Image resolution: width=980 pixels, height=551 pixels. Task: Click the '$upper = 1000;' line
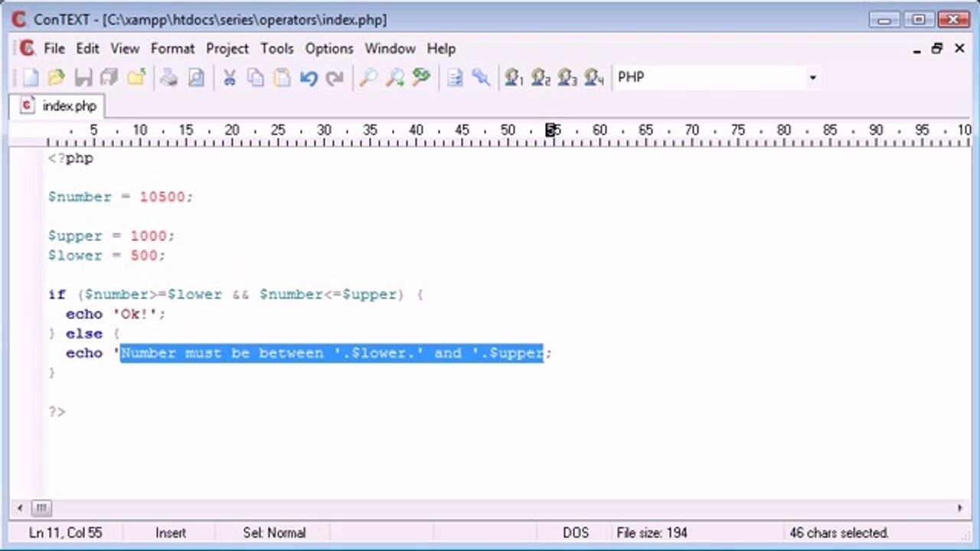pos(111,236)
